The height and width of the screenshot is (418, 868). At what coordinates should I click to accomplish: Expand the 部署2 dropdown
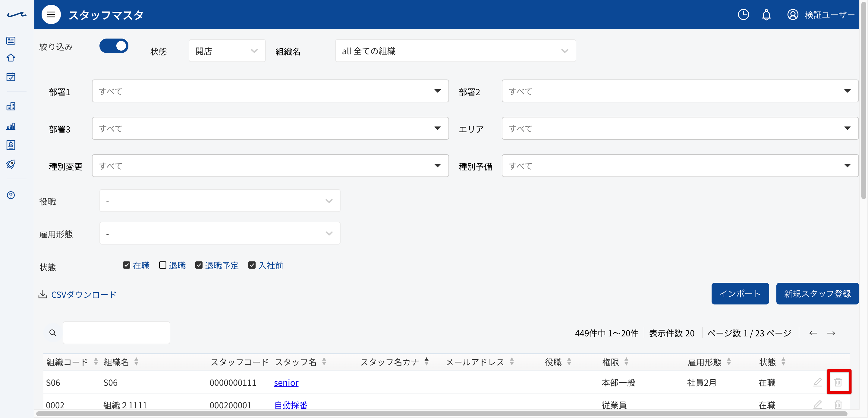(680, 91)
